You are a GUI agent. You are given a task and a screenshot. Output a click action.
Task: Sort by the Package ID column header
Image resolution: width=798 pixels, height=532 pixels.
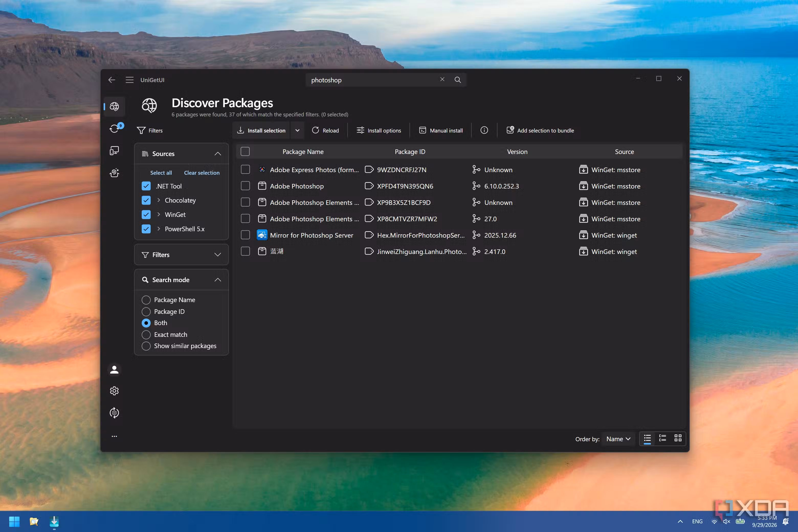410,152
